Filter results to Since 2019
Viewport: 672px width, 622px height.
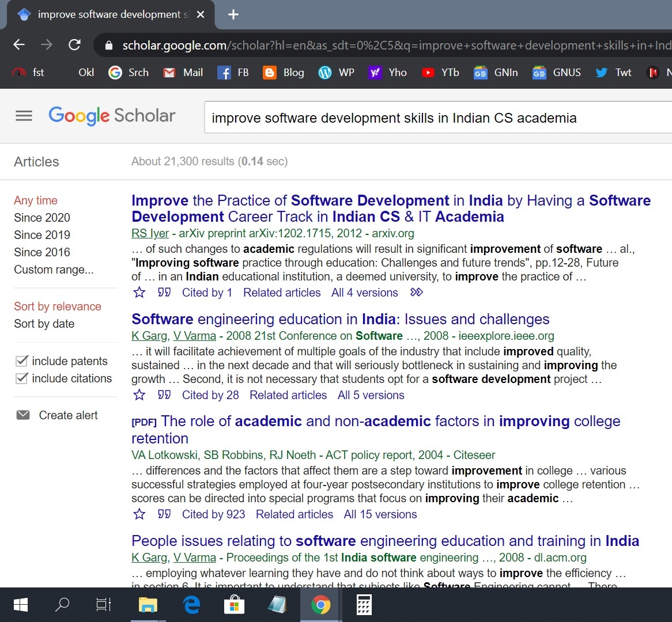[42, 235]
